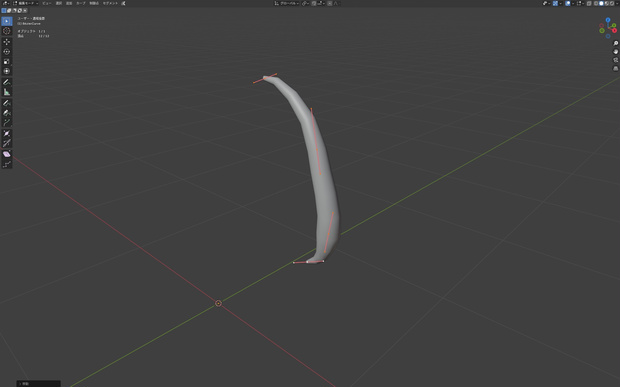The width and height of the screenshot is (620, 387).
Task: Open the セグメント menu
Action: coord(110,3)
